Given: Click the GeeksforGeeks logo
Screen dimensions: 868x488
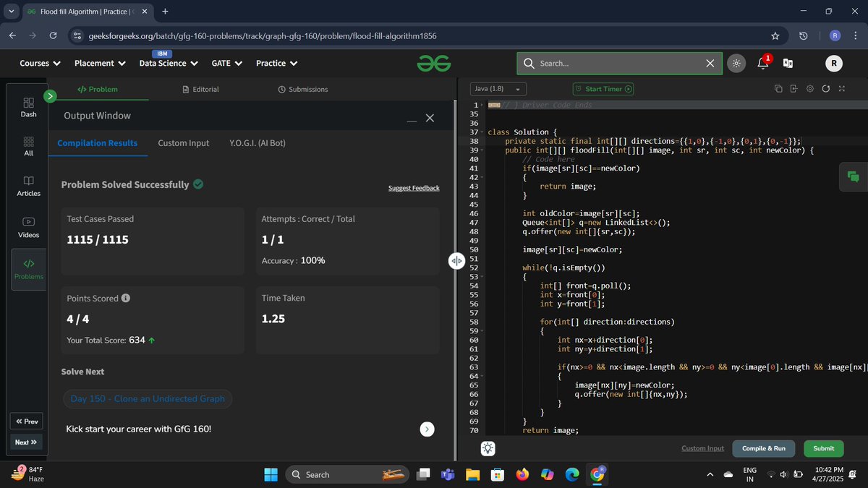Looking at the screenshot, I should pyautogui.click(x=434, y=64).
